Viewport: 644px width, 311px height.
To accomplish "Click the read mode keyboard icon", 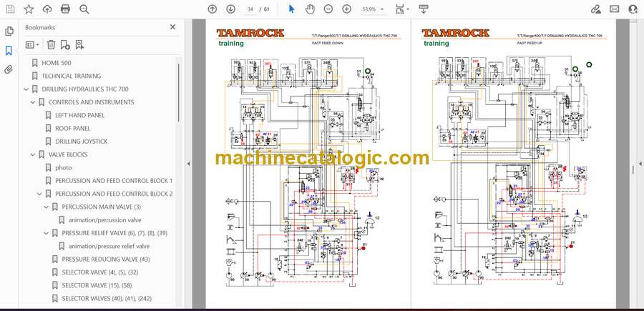I will pyautogui.click(x=424, y=9).
